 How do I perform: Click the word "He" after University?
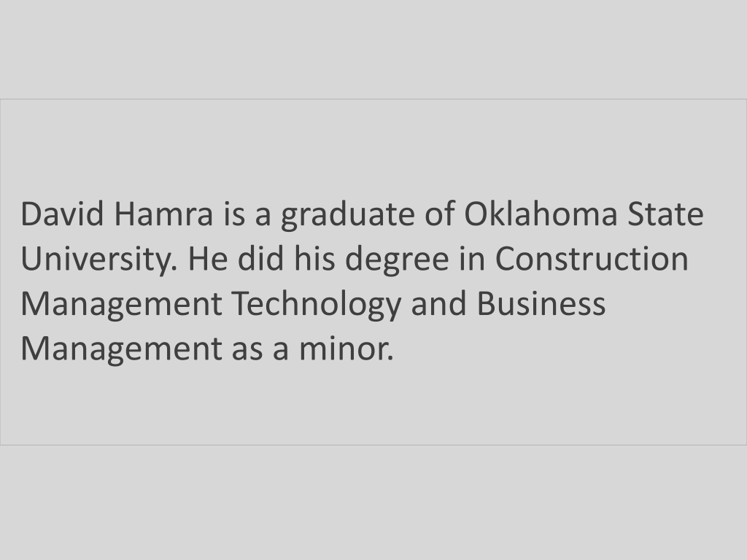click(208, 259)
